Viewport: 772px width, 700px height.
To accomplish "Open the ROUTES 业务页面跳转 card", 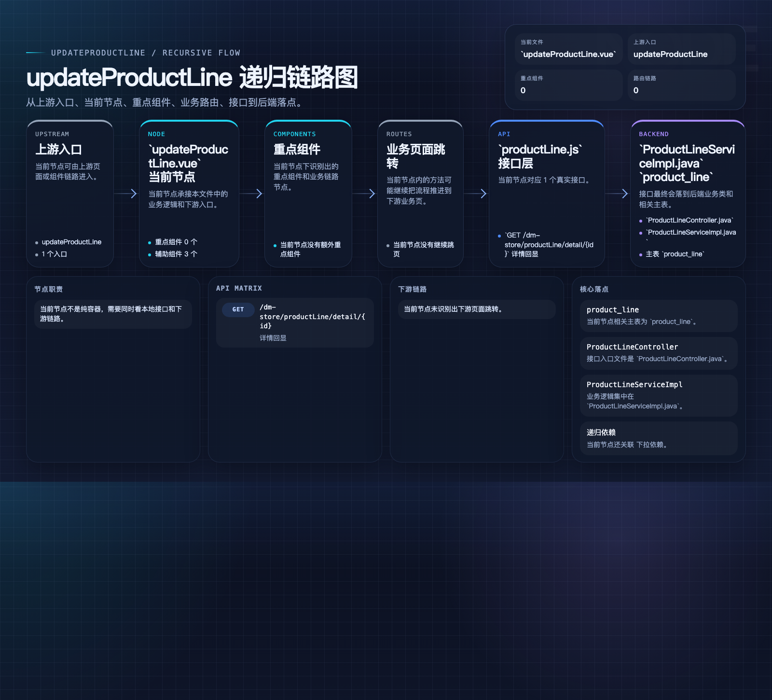I will (x=421, y=194).
